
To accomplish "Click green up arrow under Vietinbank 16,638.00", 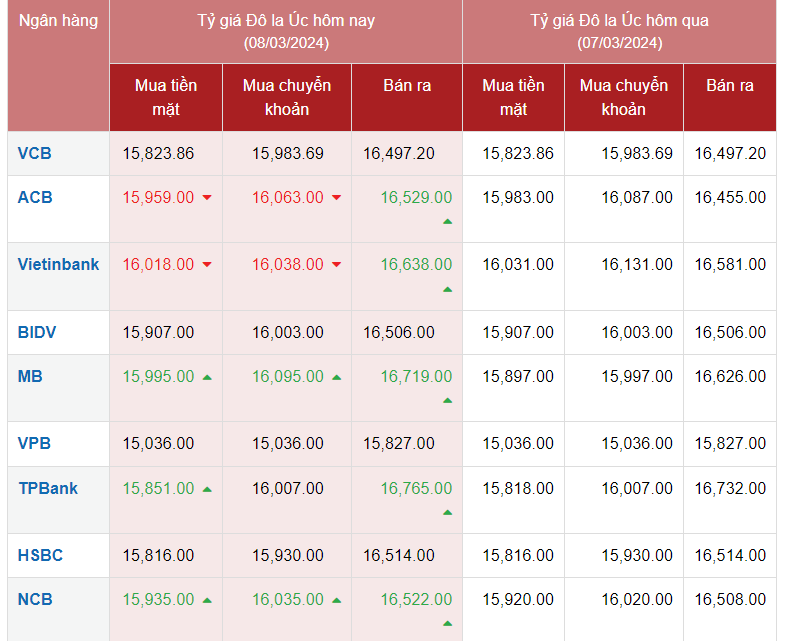I will (x=447, y=289).
